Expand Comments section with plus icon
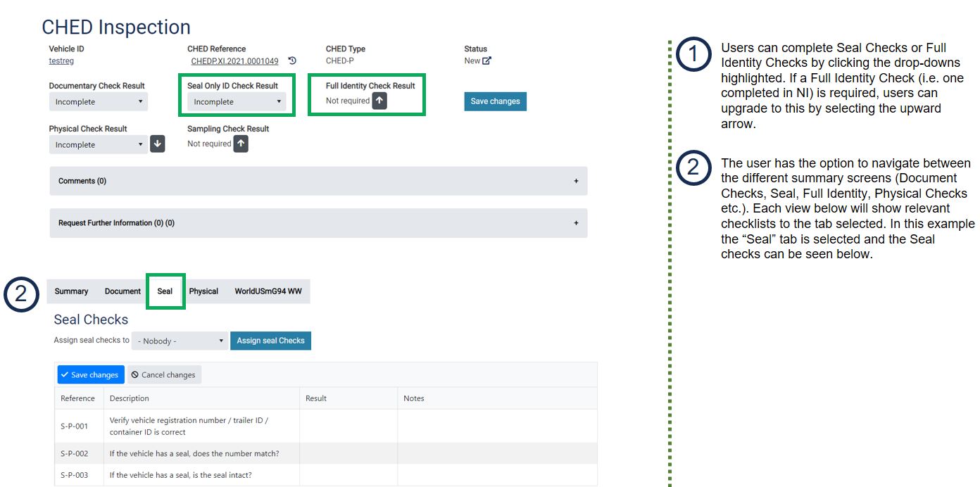Image resolution: width=980 pixels, height=487 pixels. pyautogui.click(x=576, y=182)
